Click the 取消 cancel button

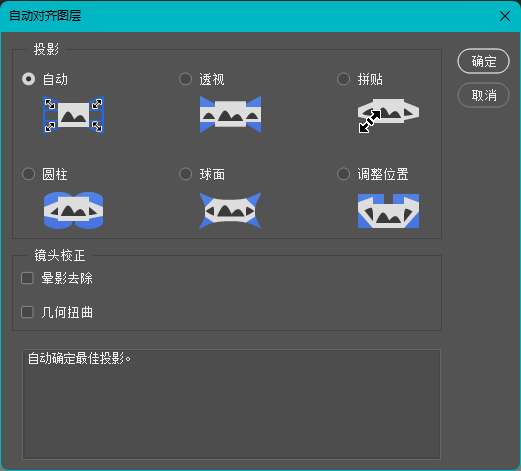[x=483, y=95]
